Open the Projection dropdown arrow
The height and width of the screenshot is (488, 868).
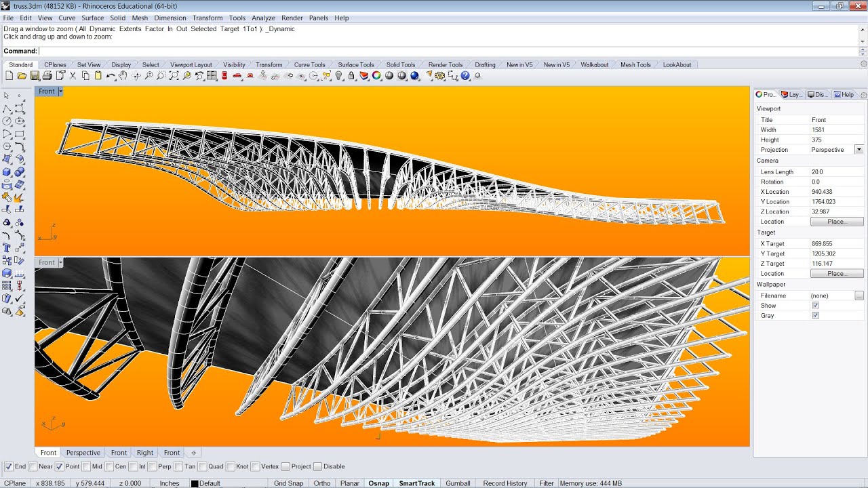(859, 149)
